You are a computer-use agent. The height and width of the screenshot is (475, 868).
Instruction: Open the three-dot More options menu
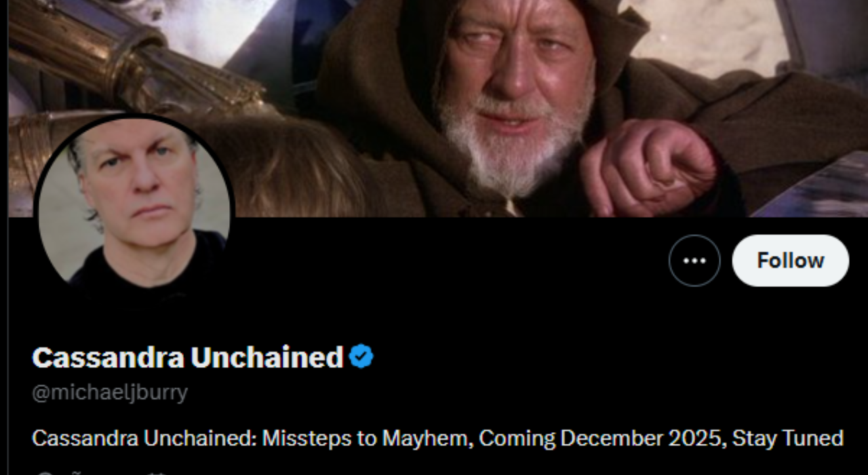(x=694, y=261)
